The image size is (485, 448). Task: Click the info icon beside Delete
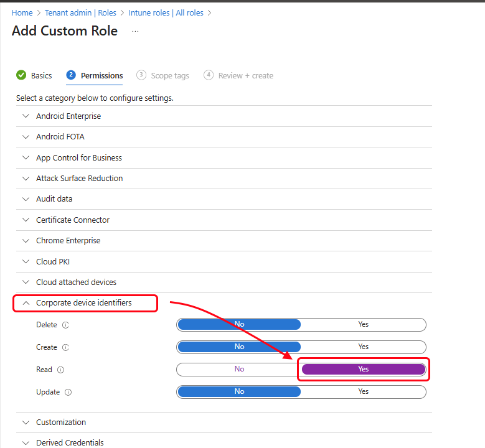point(65,325)
